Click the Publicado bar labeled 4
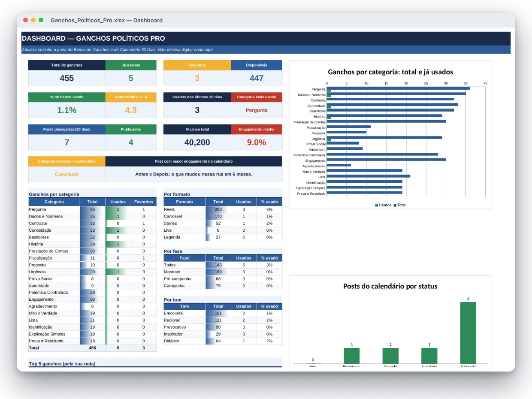This screenshot has width=532, height=399. tap(468, 333)
